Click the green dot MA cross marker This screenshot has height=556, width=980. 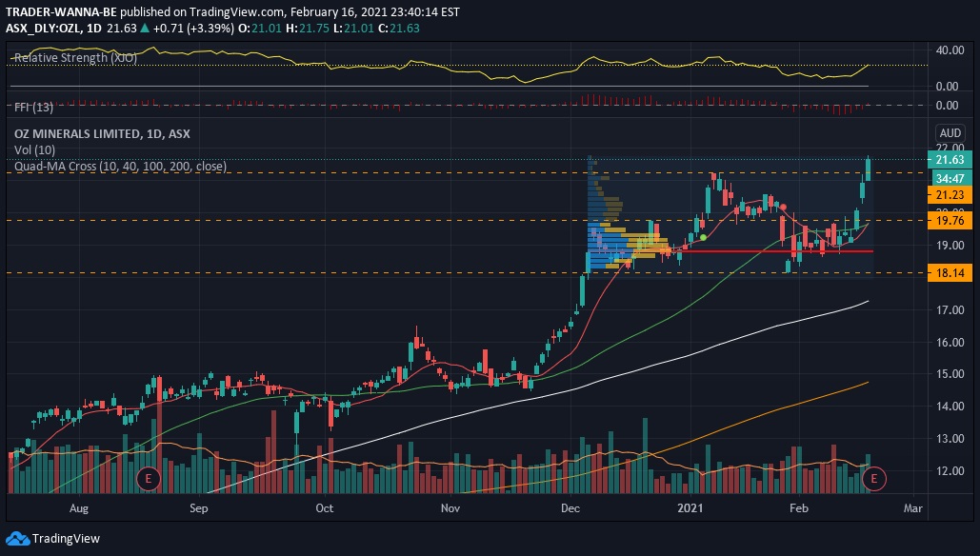point(703,237)
